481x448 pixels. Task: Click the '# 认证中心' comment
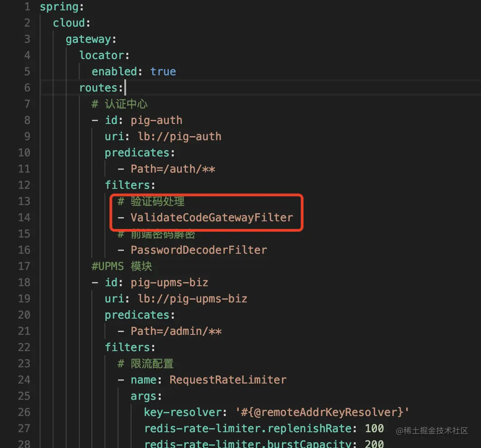pyautogui.click(x=119, y=104)
